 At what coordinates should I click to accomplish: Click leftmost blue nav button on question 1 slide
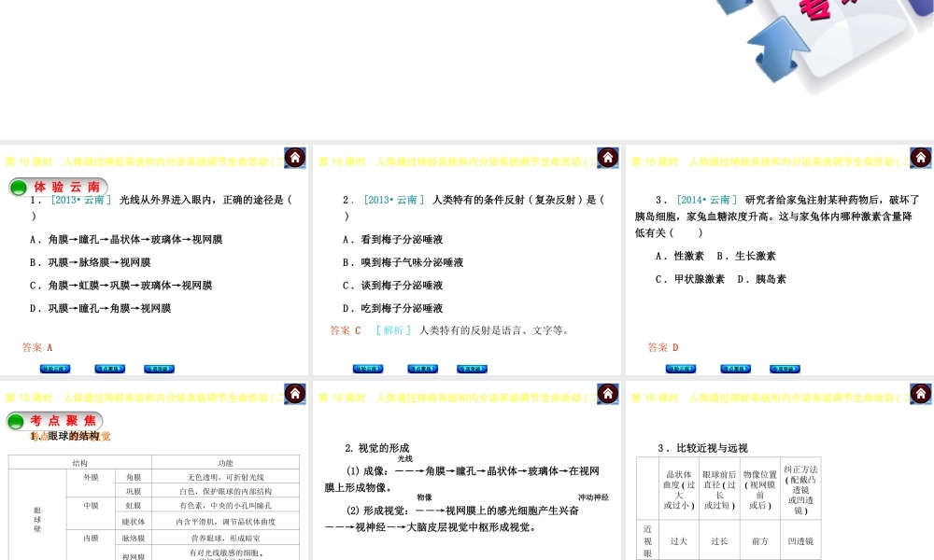click(55, 369)
